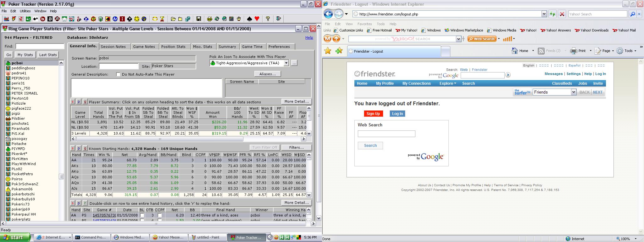Click Internet Explorer's Back arrow button

coord(328,14)
